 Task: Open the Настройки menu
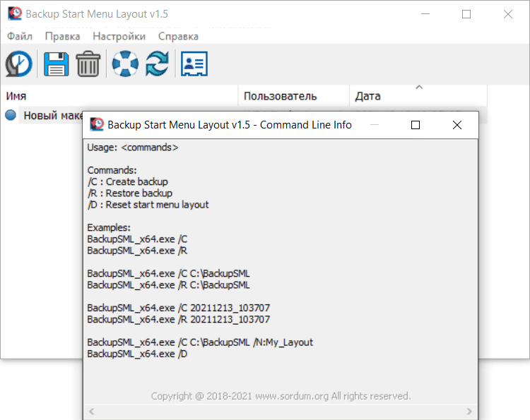119,36
